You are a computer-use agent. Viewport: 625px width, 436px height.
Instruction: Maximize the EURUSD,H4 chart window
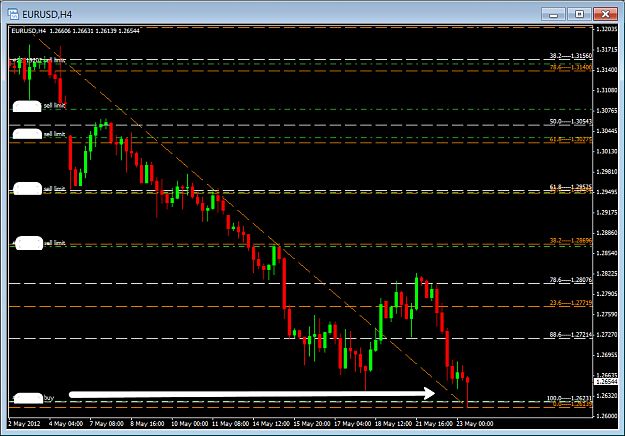pos(579,14)
